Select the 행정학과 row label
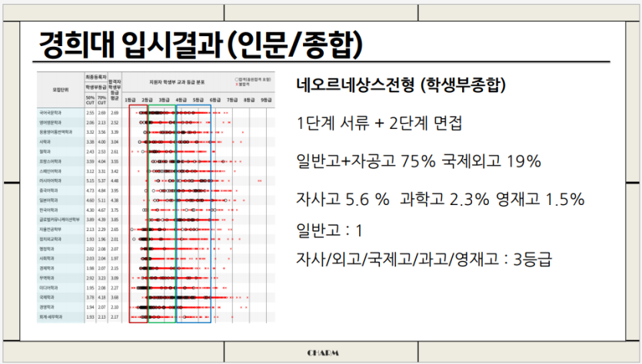 tap(47, 249)
